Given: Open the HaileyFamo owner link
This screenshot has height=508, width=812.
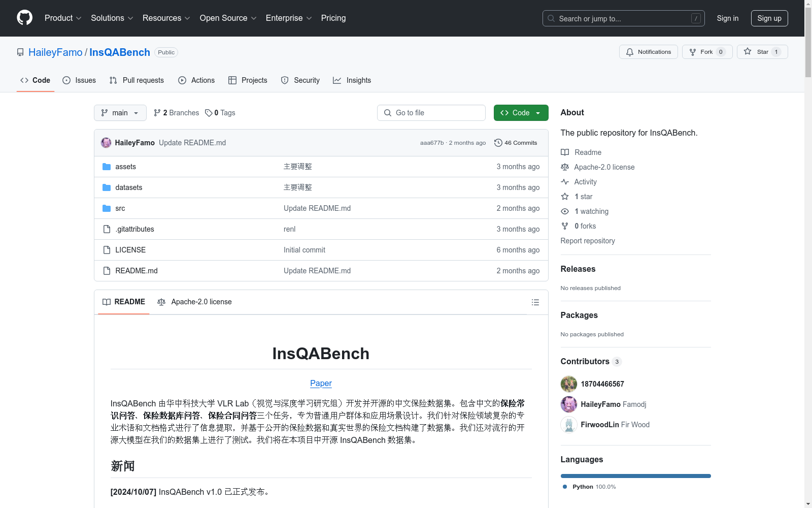Looking at the screenshot, I should point(55,52).
